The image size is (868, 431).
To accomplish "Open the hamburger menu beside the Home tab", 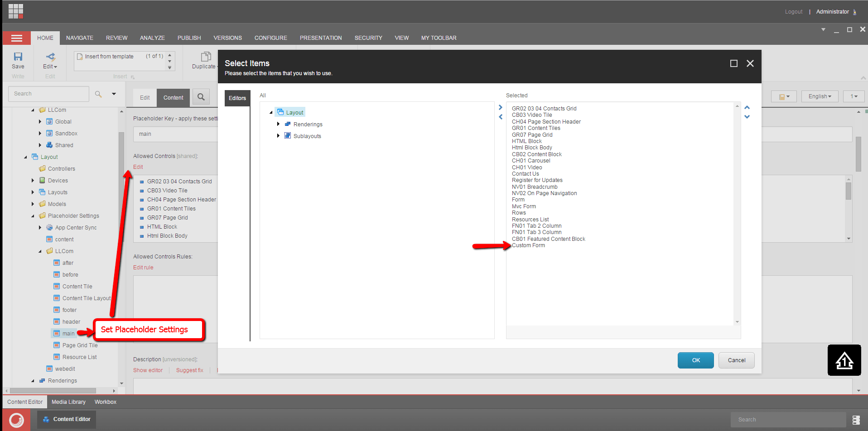I will pos(16,38).
